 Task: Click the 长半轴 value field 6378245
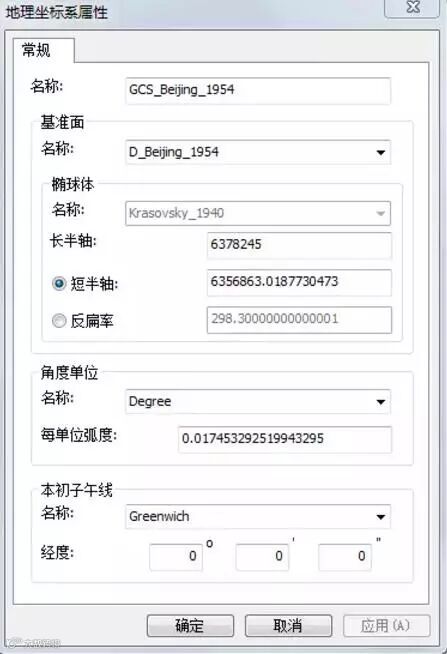pyautogui.click(x=299, y=245)
